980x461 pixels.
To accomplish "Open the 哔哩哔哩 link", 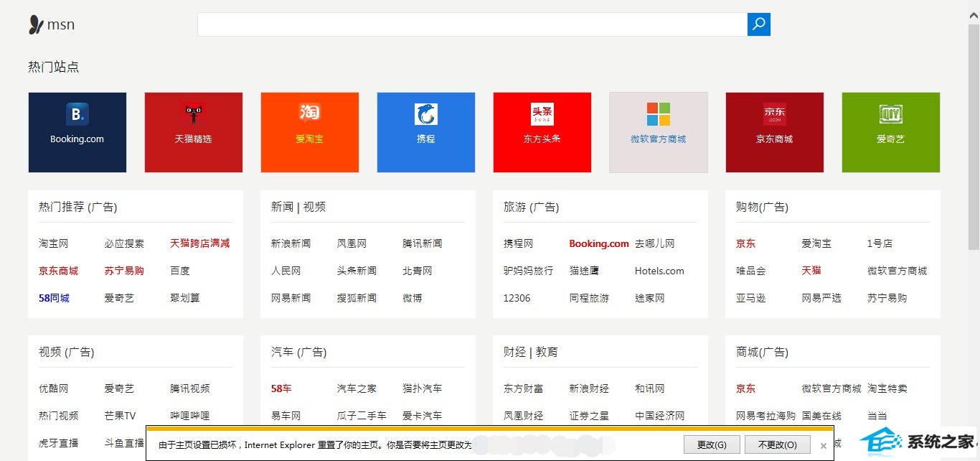I will (x=189, y=416).
